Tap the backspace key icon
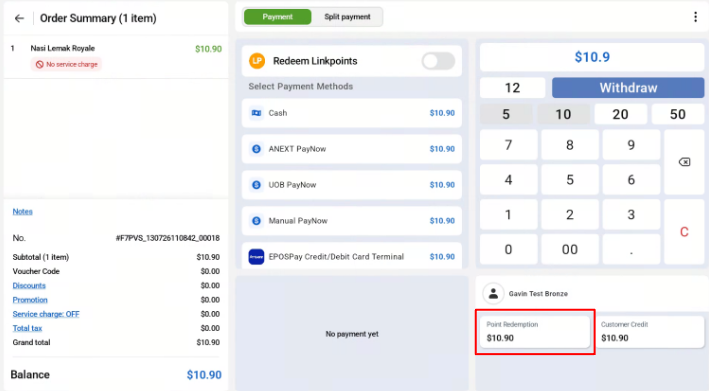This screenshot has width=709, height=391. click(x=684, y=162)
